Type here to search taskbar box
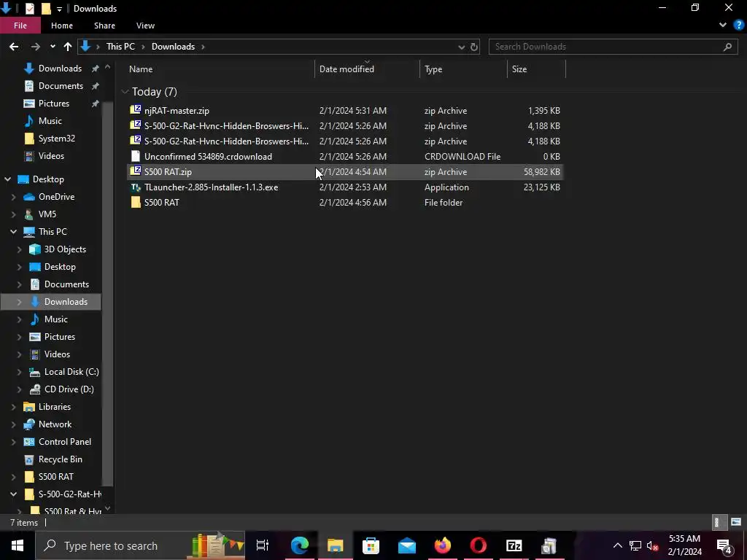The width and height of the screenshot is (747, 560). (x=141, y=545)
